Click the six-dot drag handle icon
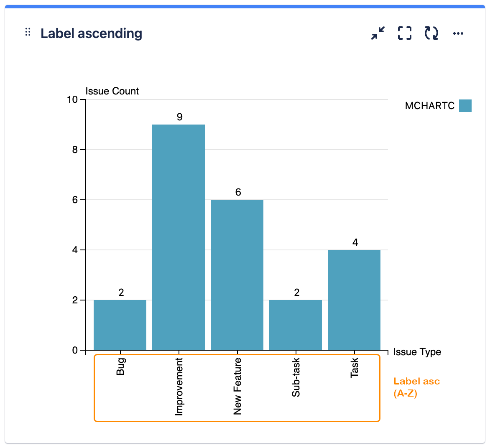 (28, 31)
